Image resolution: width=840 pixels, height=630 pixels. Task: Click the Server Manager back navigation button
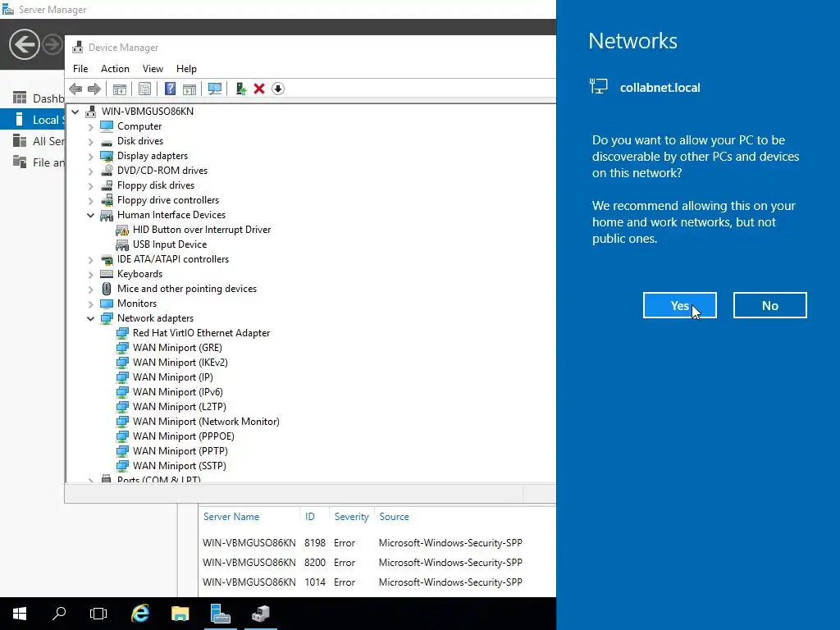[x=25, y=44]
